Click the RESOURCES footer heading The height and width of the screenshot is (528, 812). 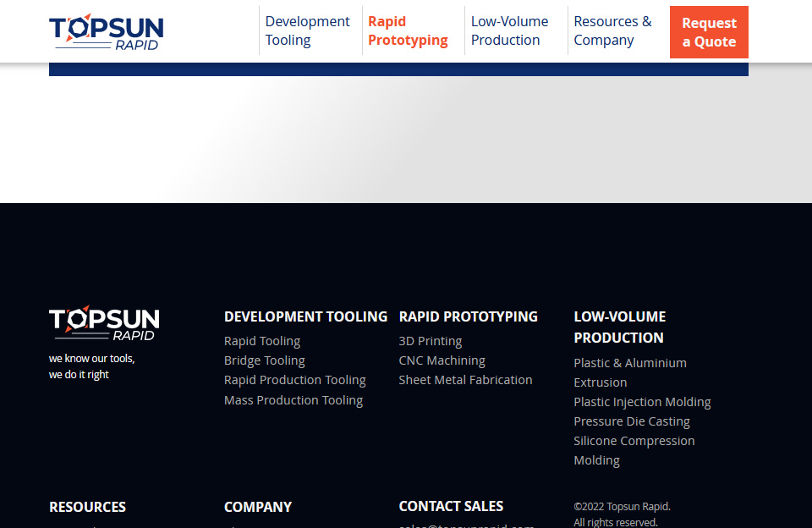click(x=87, y=507)
